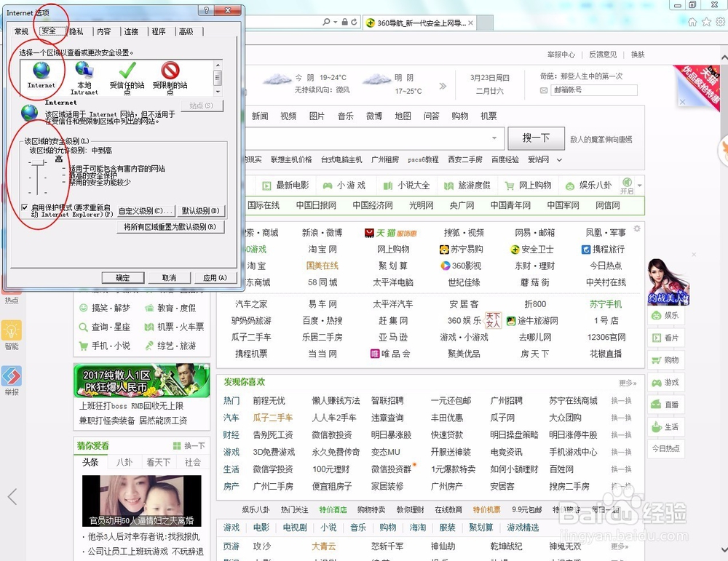This screenshot has height=561, width=728.
Task: Switch to the 常规 tab
Action: (x=21, y=31)
